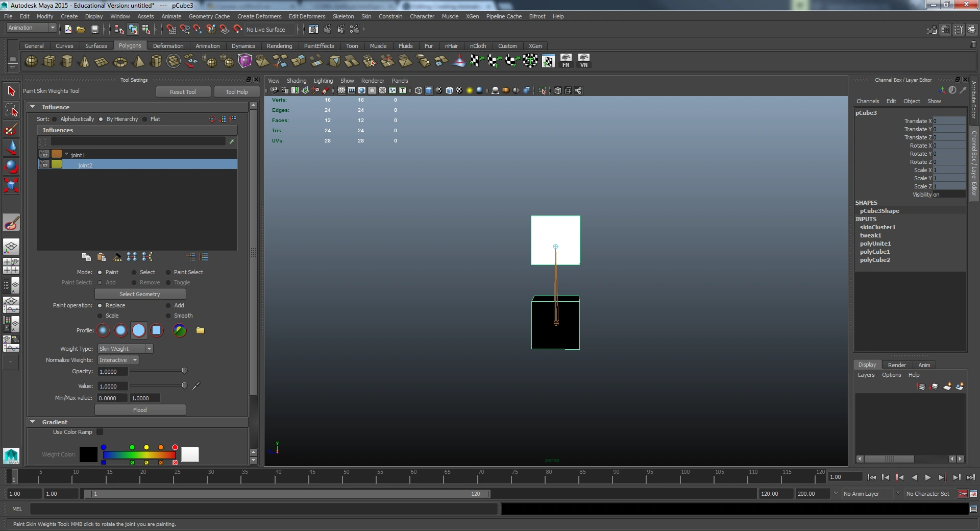
Task: Select the polygon sphere shelf icon
Action: coord(31,62)
